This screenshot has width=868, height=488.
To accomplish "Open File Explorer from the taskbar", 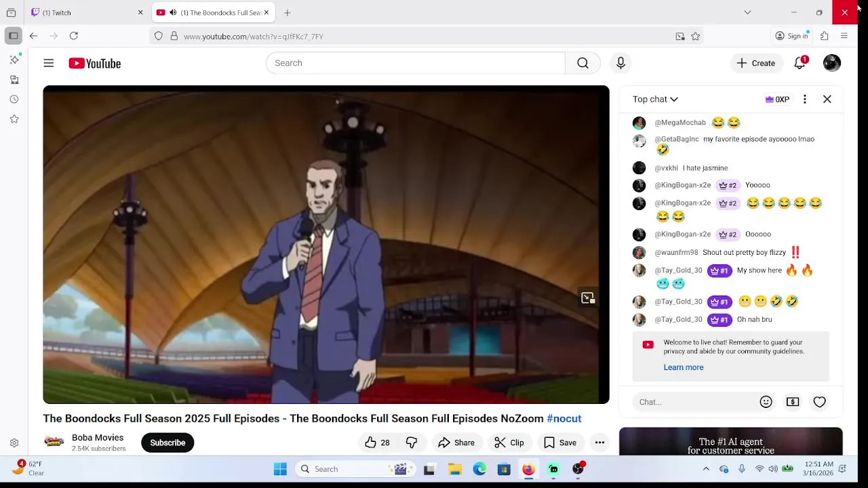I will point(455,469).
